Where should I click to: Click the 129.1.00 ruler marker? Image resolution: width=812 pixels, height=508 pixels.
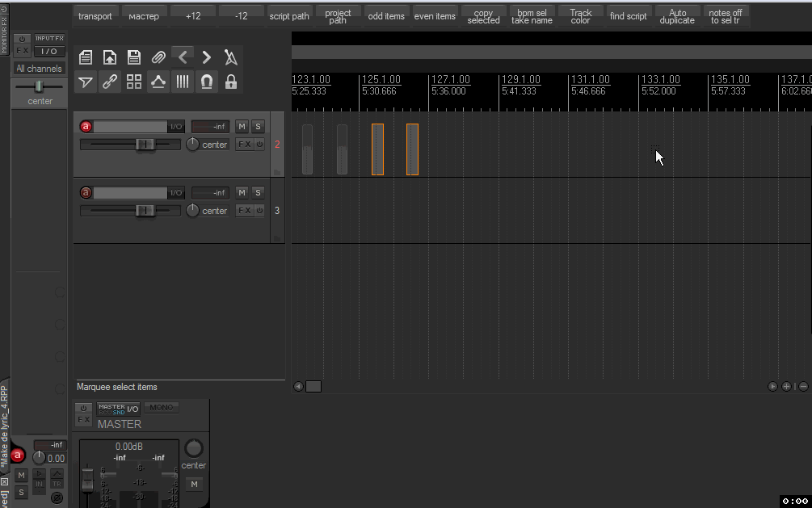[x=521, y=79]
